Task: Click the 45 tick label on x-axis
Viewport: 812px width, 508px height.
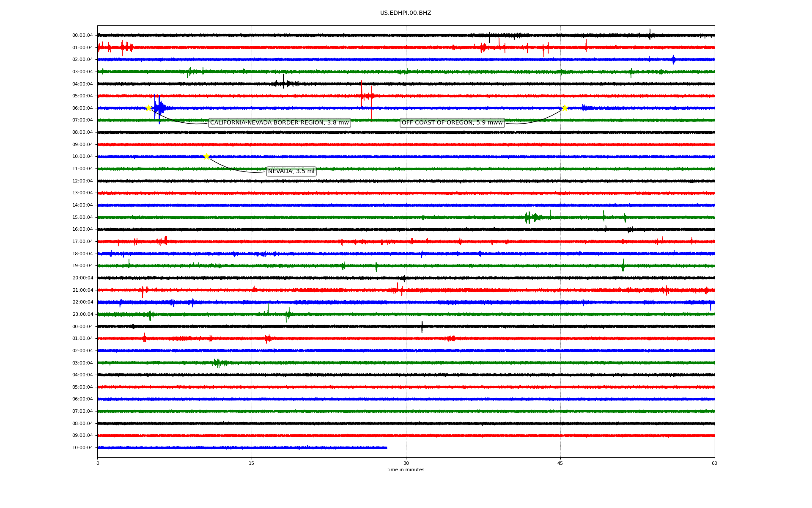Action: (x=560, y=463)
